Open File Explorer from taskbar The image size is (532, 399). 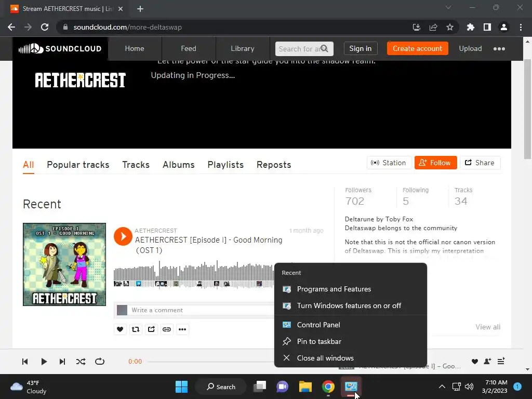(x=305, y=387)
